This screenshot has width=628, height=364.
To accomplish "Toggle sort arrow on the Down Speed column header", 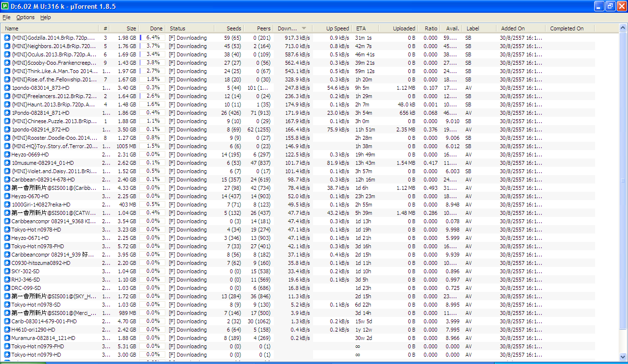I will click(x=304, y=28).
